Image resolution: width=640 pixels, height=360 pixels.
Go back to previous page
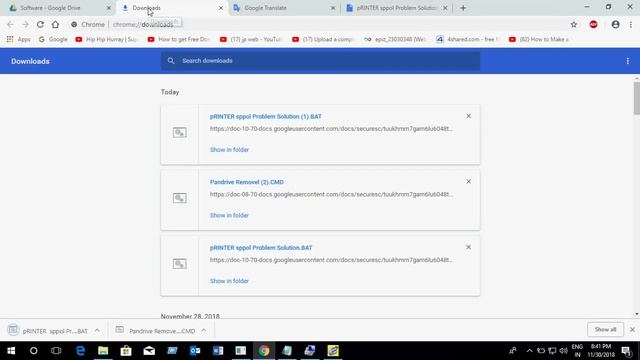pyautogui.click(x=10, y=24)
